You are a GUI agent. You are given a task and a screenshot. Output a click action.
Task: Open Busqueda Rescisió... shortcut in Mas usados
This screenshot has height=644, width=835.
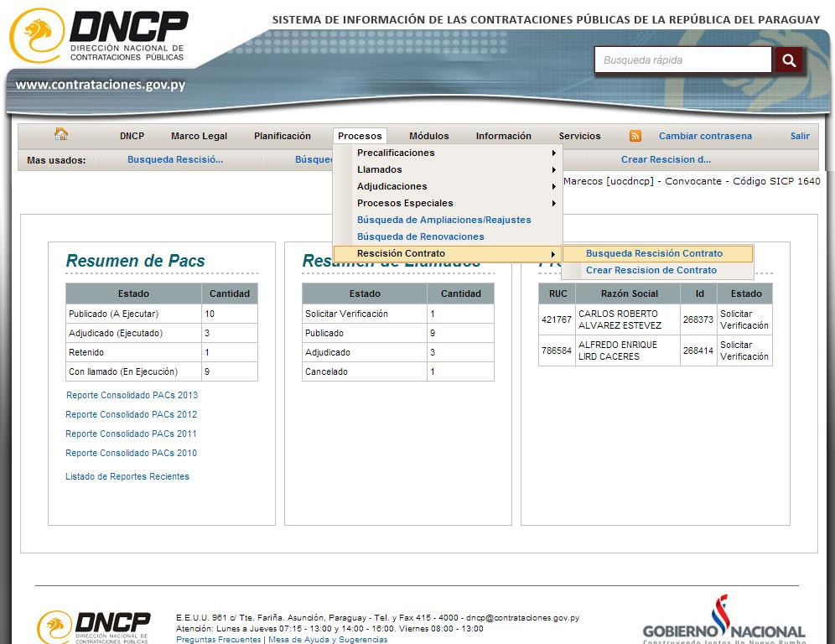coord(175,159)
